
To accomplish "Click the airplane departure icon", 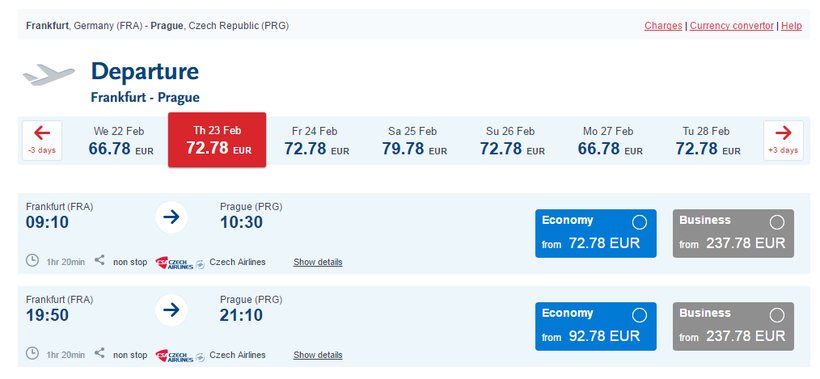I will click(x=49, y=74).
